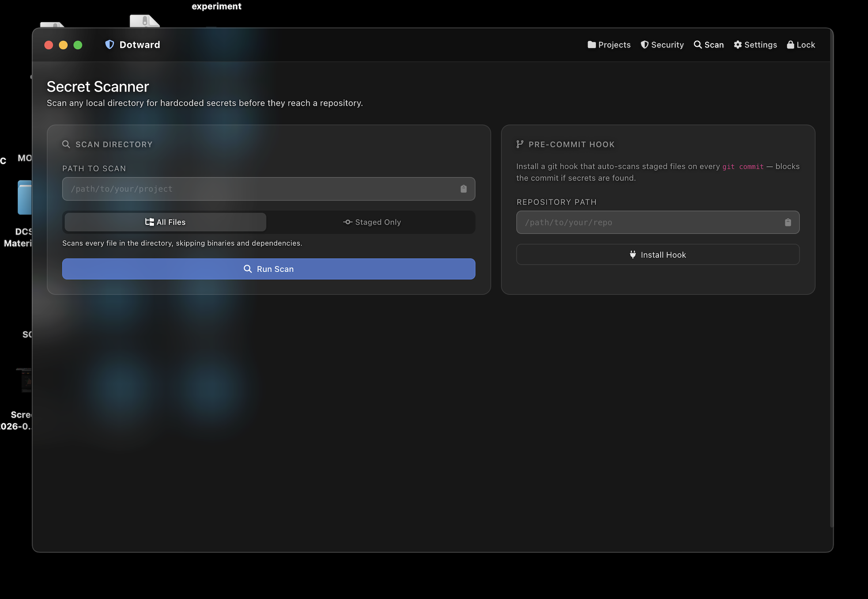Go to the Security section
The height and width of the screenshot is (599, 868).
(x=662, y=45)
